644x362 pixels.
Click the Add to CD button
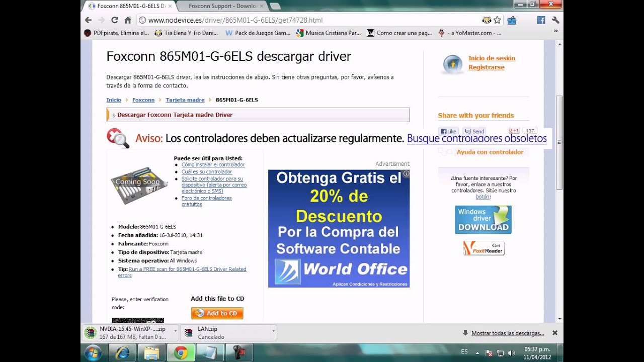point(217,313)
